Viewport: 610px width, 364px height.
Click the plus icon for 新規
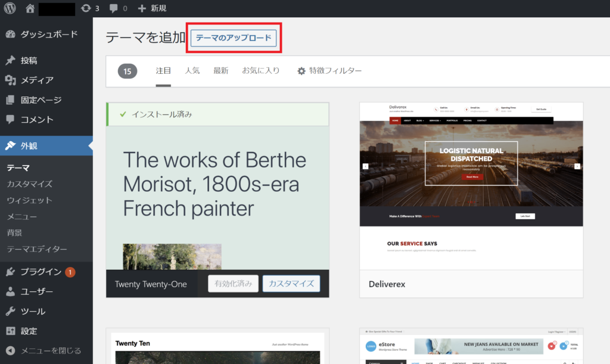coord(142,8)
